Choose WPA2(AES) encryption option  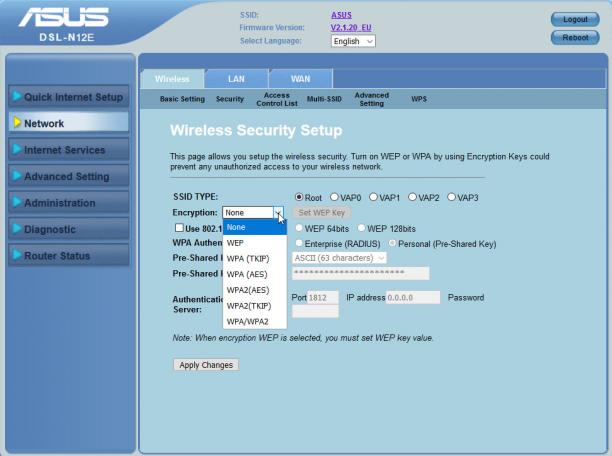255,290
